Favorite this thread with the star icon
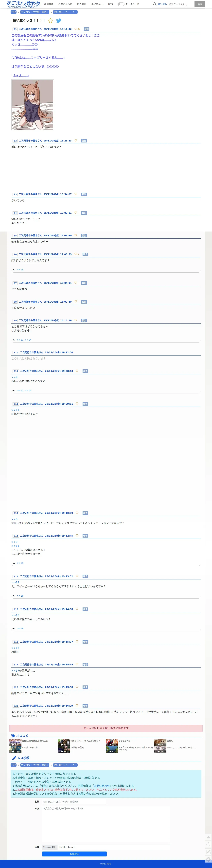Image resolution: width=212 pixels, height=868 pixels. coord(51,21)
